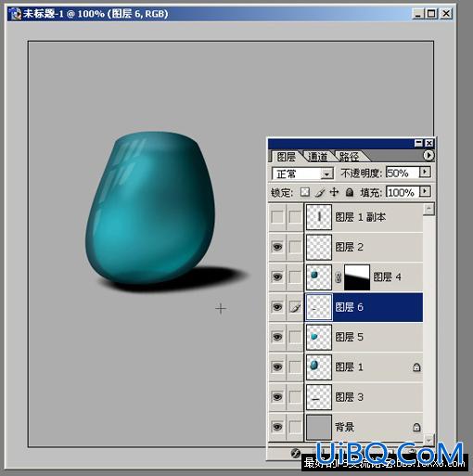Viewport: 473px width, 476px height.
Task: Open the 不透明度 opacity slider arrow
Action: (x=425, y=172)
